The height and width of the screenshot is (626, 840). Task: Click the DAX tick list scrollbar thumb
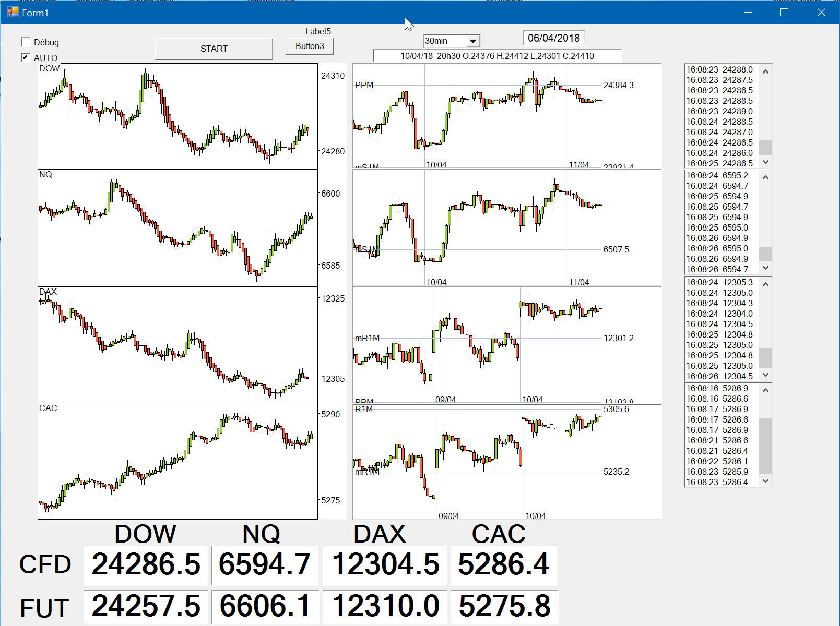coord(765,358)
